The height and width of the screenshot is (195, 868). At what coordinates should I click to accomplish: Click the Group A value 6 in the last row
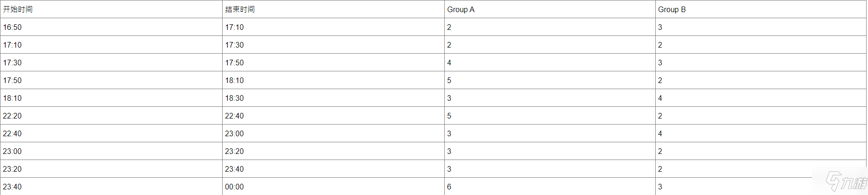pos(550,187)
